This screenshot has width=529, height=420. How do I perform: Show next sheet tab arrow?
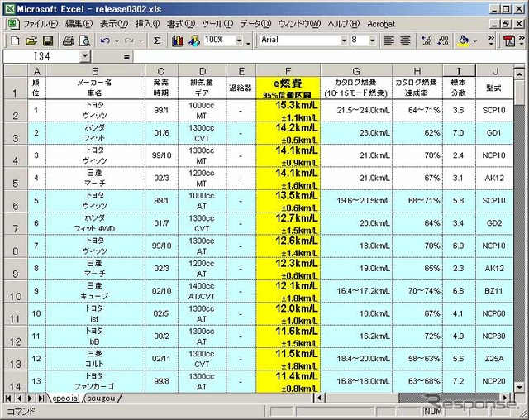coord(30,399)
